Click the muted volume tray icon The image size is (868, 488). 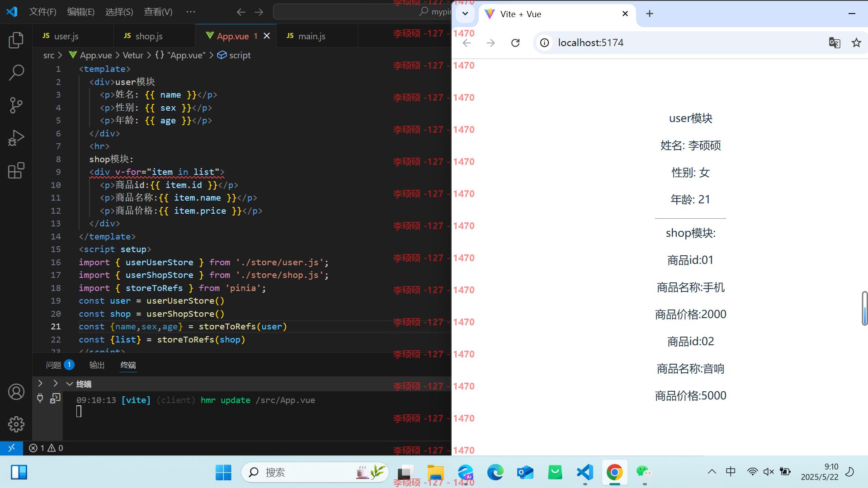pos(769,472)
